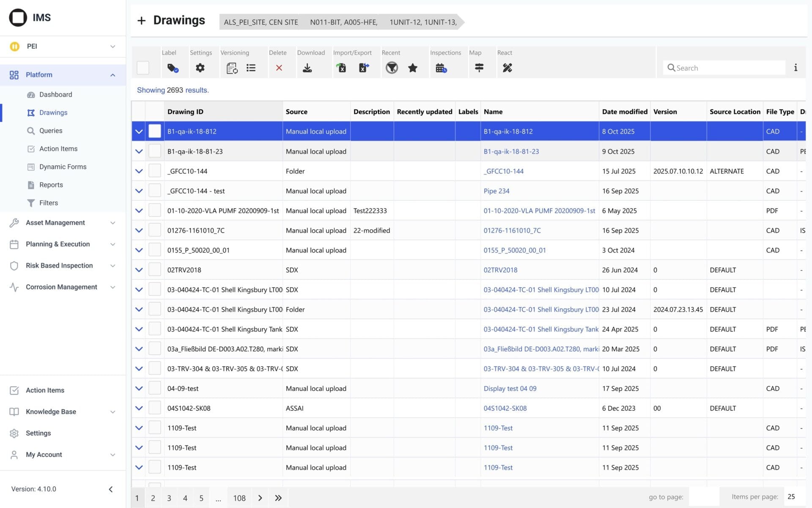Image resolution: width=812 pixels, height=508 pixels.
Task: Click the Download arrow icon
Action: point(307,68)
